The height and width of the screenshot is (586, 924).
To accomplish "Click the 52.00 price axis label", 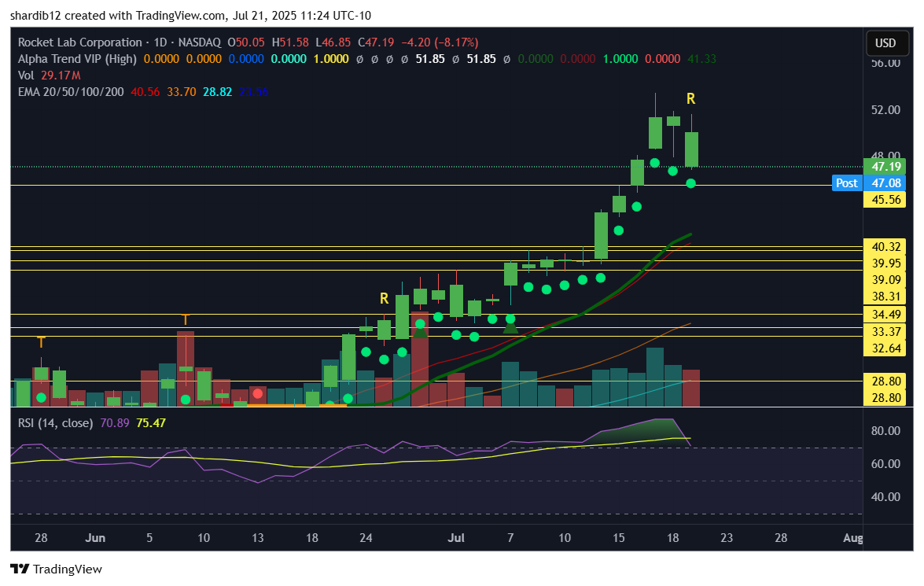I will tap(885, 109).
